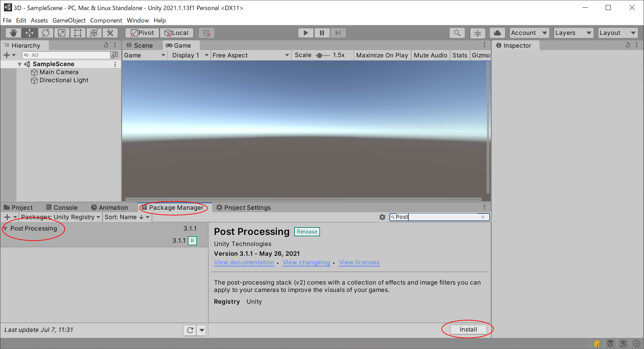Image resolution: width=644 pixels, height=349 pixels.
Task: Select the 3.1.1 R version row
Action: pos(104,241)
